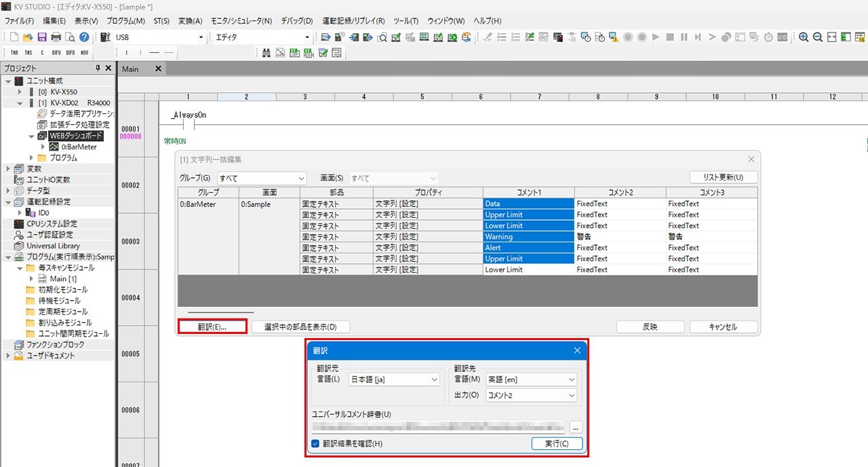Click the Open File folder icon

pyautogui.click(x=28, y=37)
